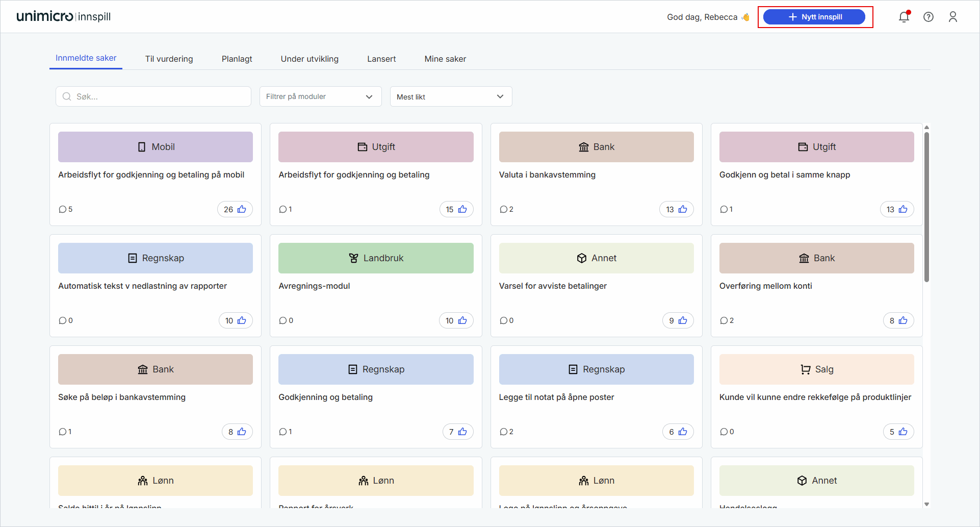Open the Mest likt sorting dropdown
Screen dimensions: 980x527
(x=451, y=96)
